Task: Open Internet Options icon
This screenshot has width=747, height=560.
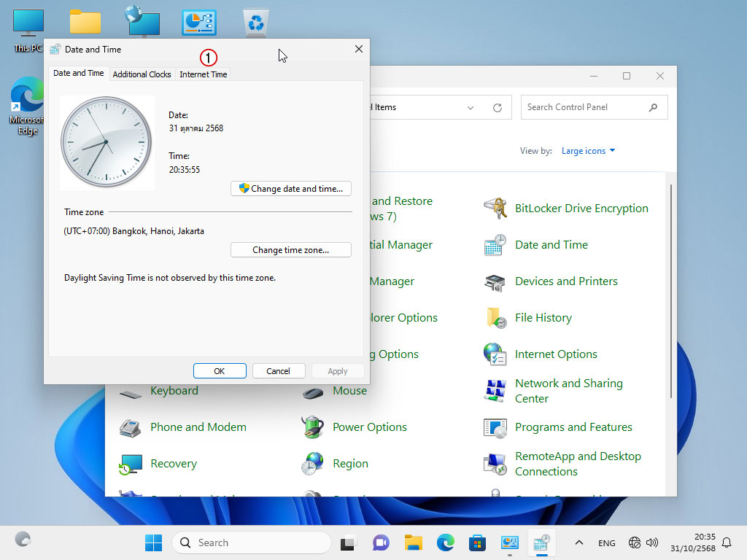Action: pyautogui.click(x=495, y=354)
